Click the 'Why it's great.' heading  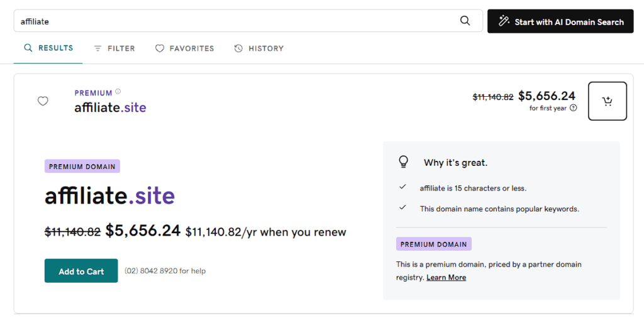(455, 163)
